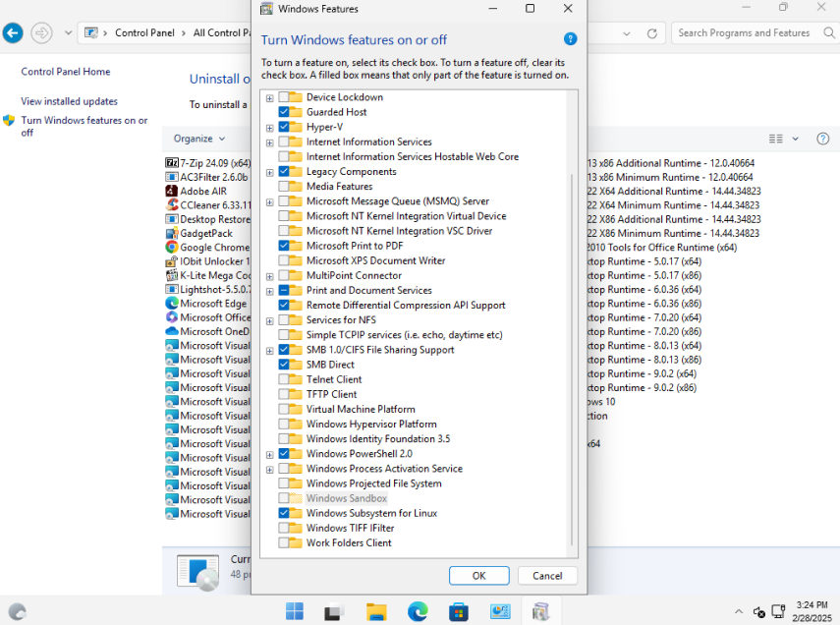The image size is (840, 625).
Task: Uncheck Windows Subsystem for Linux
Action: 284,513
